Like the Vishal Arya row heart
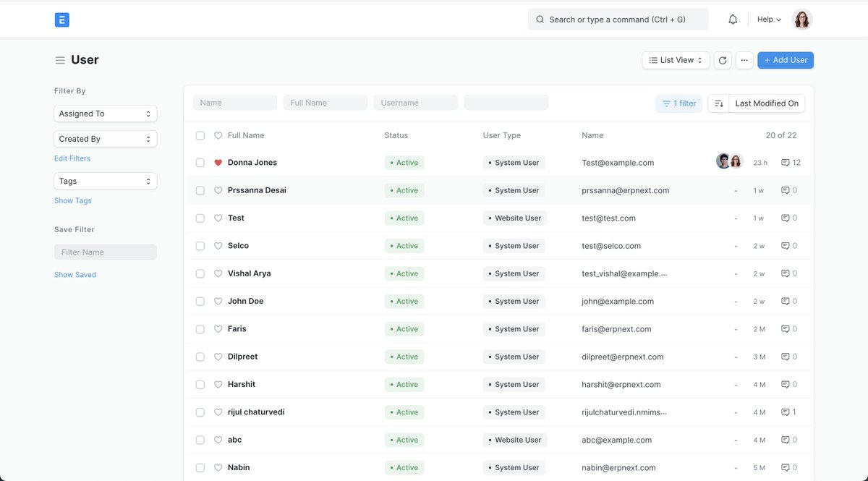Image resolution: width=868 pixels, height=481 pixels. click(218, 273)
